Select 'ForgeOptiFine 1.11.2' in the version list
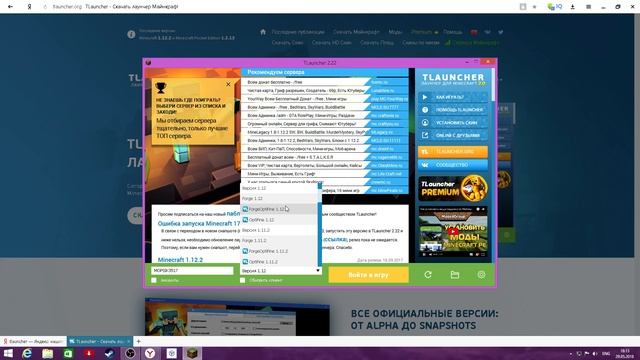Image resolution: width=640 pixels, height=360 pixels. (278, 251)
